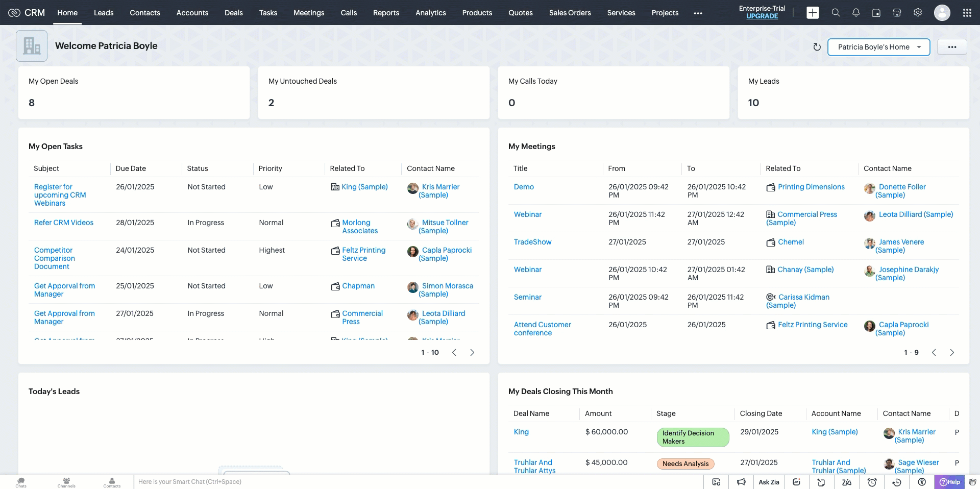Open the Patricia Boyle's Home dropdown
The image size is (980, 489).
tap(878, 47)
